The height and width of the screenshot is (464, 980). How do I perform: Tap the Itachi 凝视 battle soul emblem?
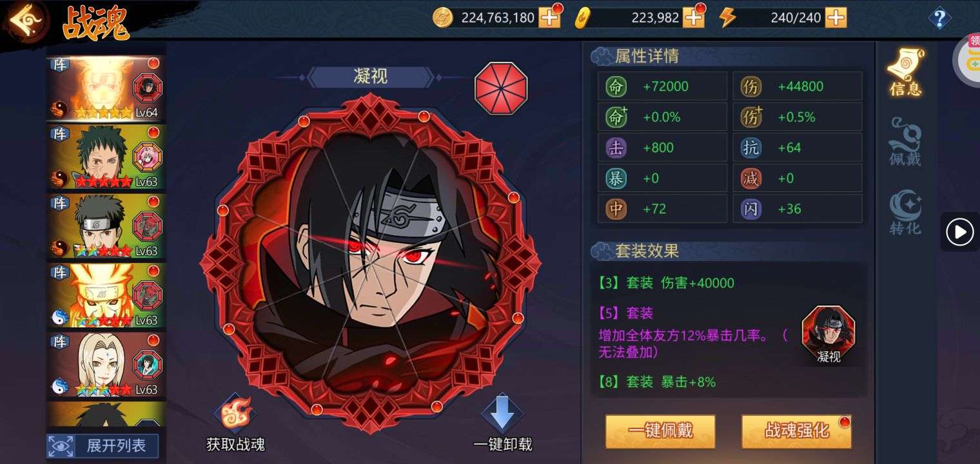(x=370, y=262)
